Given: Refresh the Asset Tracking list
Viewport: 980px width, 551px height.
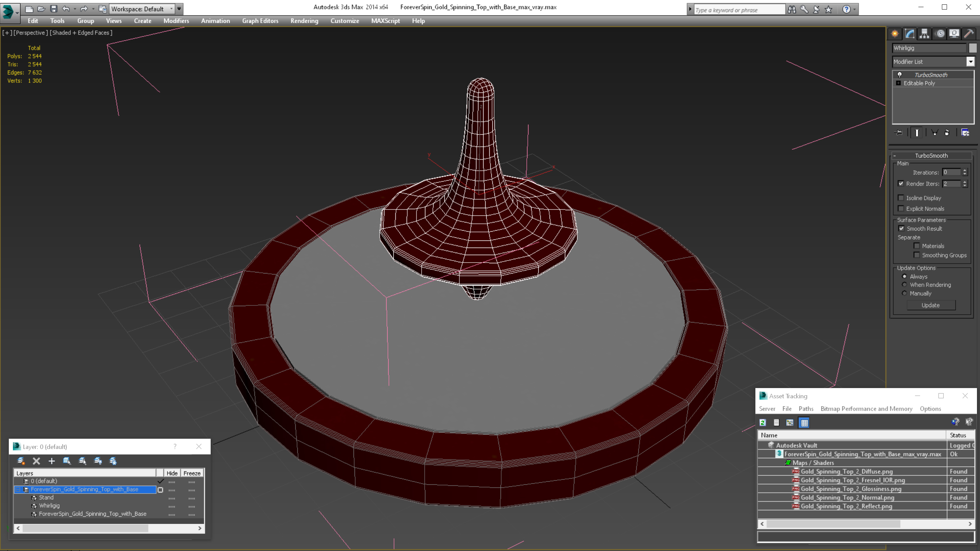Looking at the screenshot, I should (x=763, y=422).
